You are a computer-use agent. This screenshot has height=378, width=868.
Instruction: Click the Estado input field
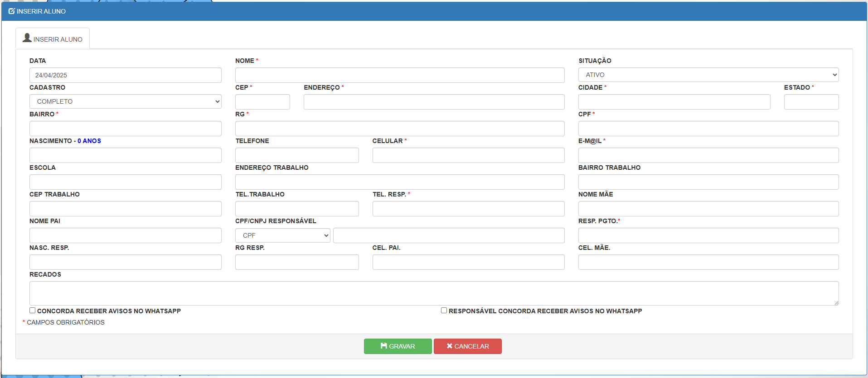pos(811,102)
